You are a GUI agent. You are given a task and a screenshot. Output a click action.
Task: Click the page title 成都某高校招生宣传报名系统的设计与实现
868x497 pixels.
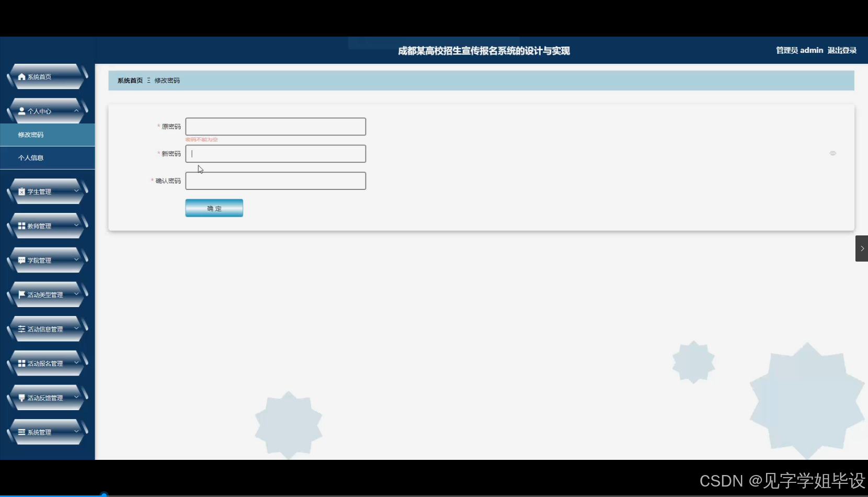click(x=484, y=51)
